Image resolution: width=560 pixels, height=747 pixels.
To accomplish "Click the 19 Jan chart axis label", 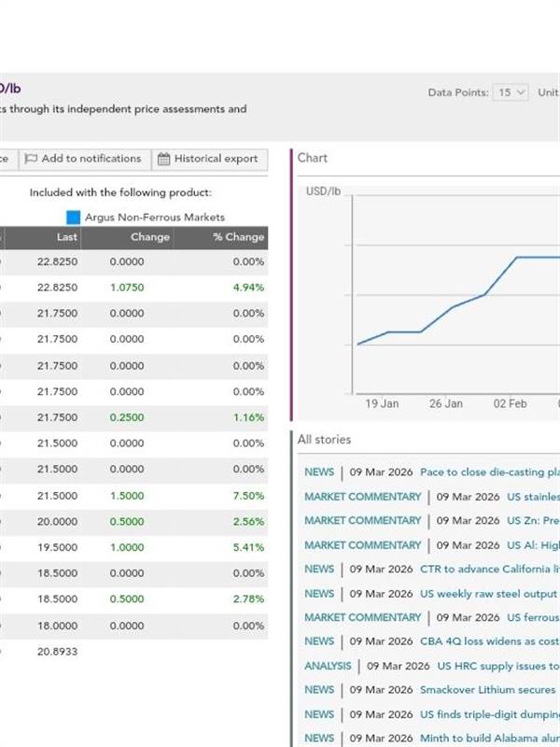I will click(382, 404).
